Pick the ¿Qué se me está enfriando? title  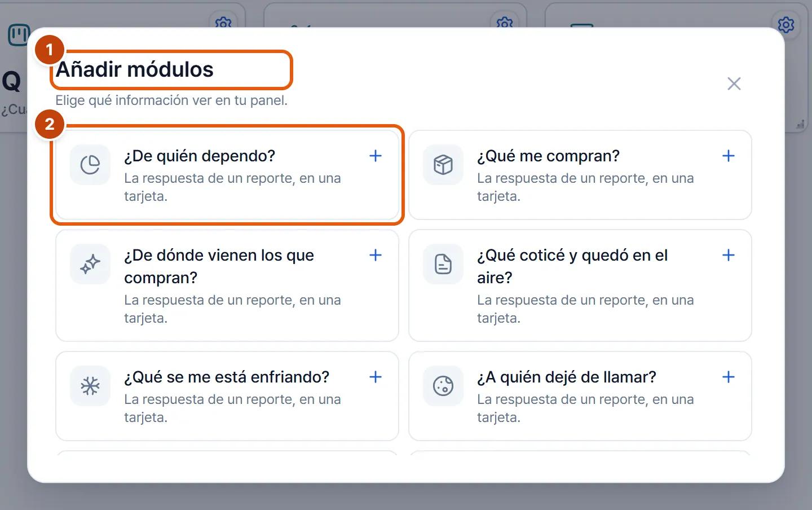click(x=227, y=377)
